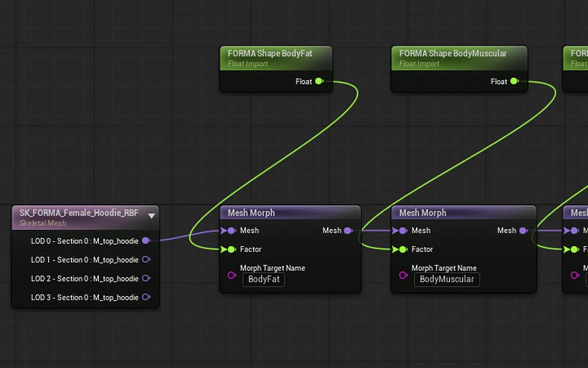Click 'Morph Target Name' label above BodyMuscular
588x368 pixels.
pos(444,268)
